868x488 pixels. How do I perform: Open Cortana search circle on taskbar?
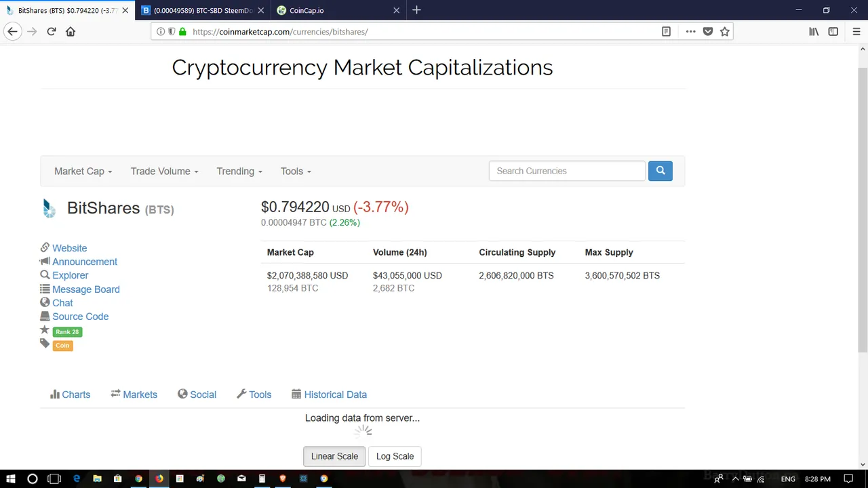32,479
